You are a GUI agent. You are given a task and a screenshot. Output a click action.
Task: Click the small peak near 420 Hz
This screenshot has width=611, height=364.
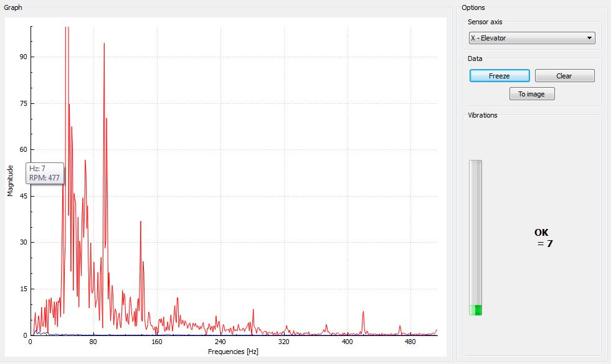coord(363,313)
